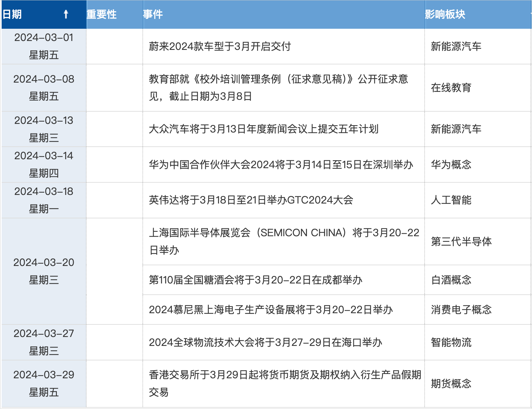Click the 期货概念 sector link
The height and width of the screenshot is (409, 532).
451,384
